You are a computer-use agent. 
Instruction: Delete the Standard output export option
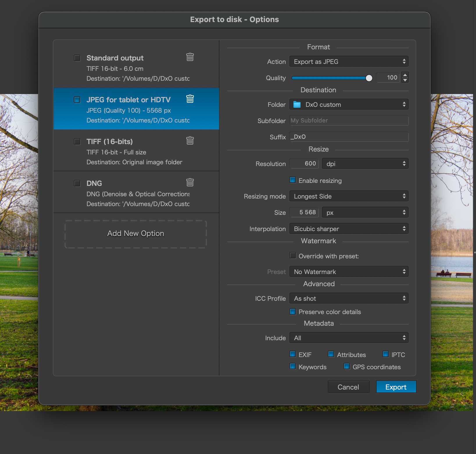click(x=190, y=57)
